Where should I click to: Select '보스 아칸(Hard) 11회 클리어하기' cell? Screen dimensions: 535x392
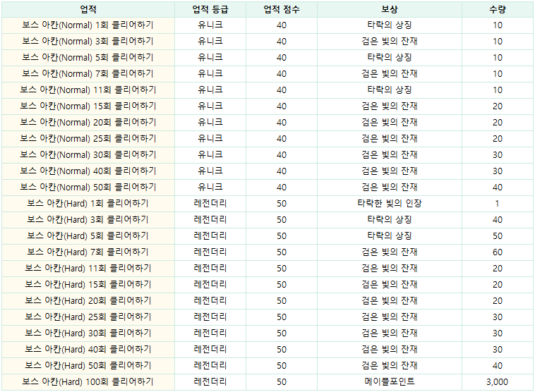88,268
